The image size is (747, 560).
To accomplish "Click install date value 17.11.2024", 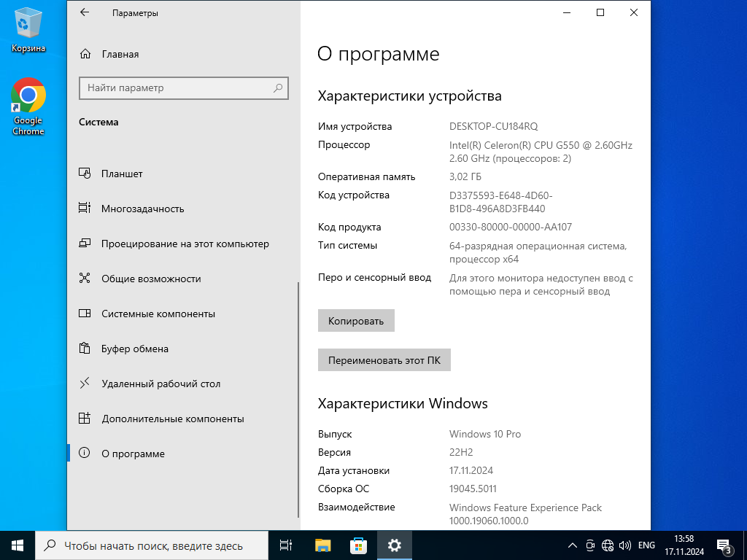I will 471,470.
